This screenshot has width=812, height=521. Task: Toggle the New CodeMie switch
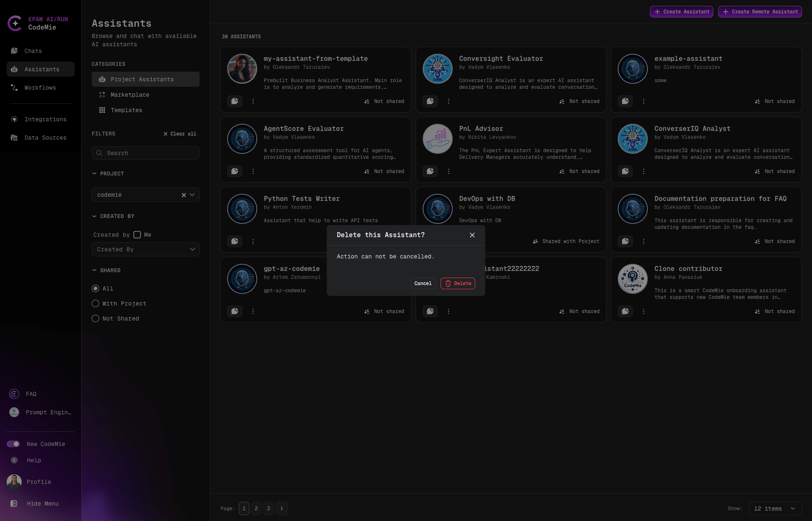click(x=13, y=444)
